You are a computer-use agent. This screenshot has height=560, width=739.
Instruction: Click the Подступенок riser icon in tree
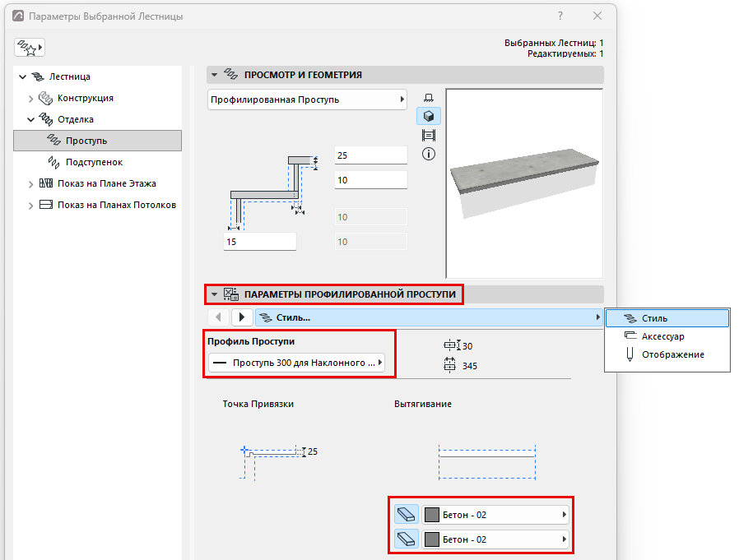(53, 162)
